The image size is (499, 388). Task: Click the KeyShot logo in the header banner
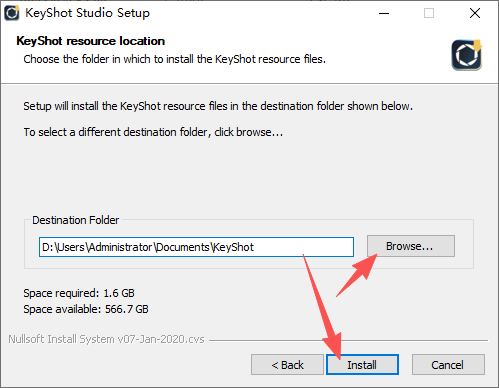click(467, 55)
